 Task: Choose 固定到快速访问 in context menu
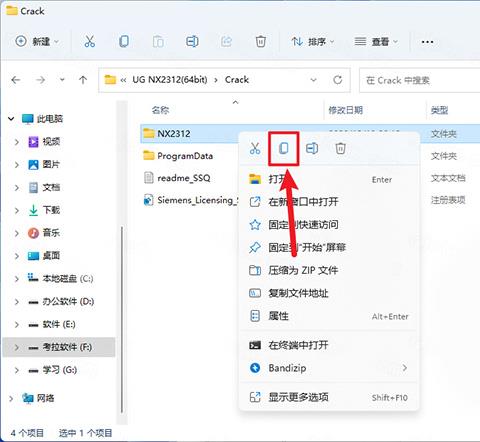328,224
